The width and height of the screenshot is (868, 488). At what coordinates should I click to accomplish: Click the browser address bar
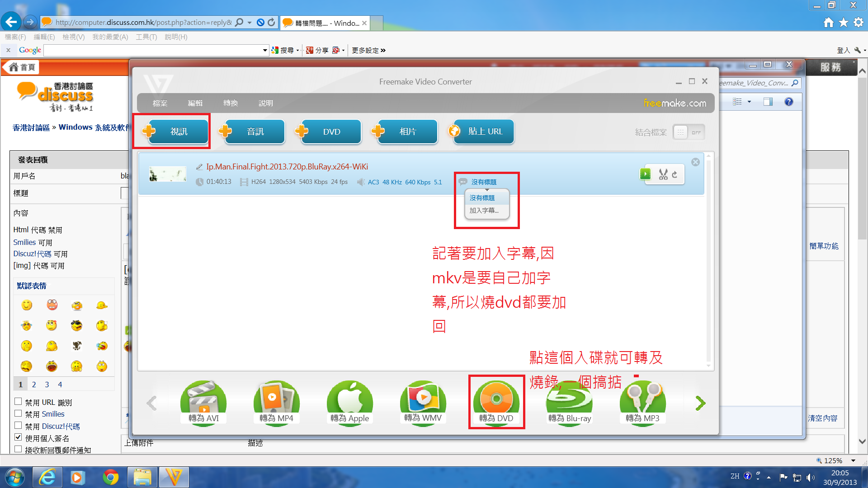142,22
